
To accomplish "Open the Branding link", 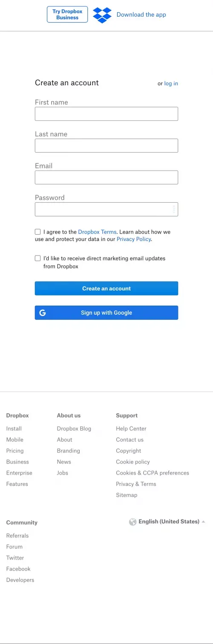I will point(69,451).
